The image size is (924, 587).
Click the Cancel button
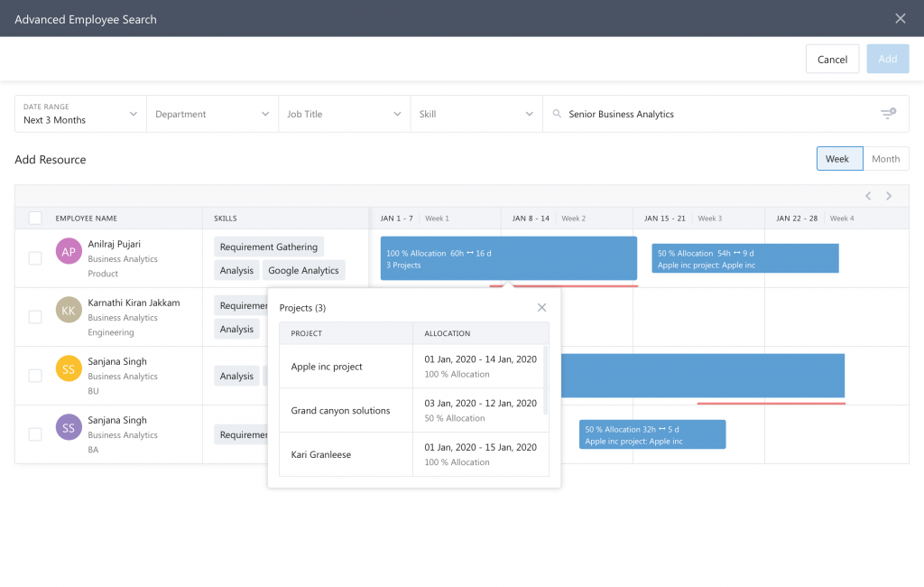coord(832,59)
